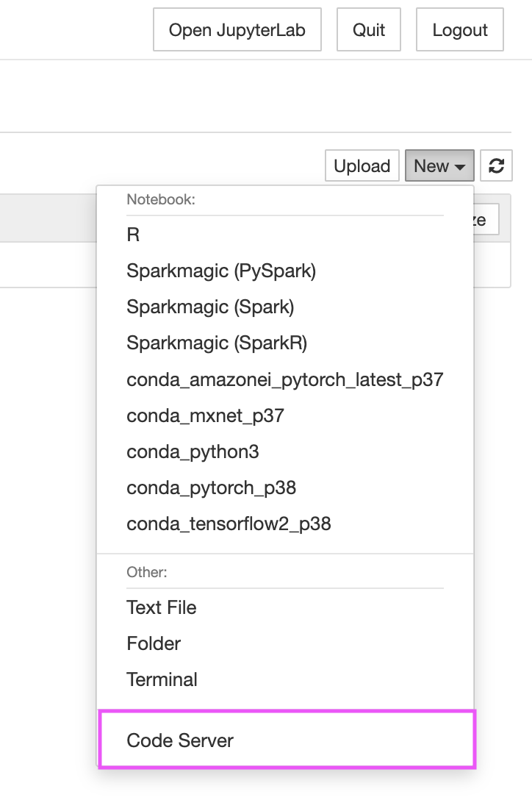
Task: Create a new Text File
Action: 285,607
